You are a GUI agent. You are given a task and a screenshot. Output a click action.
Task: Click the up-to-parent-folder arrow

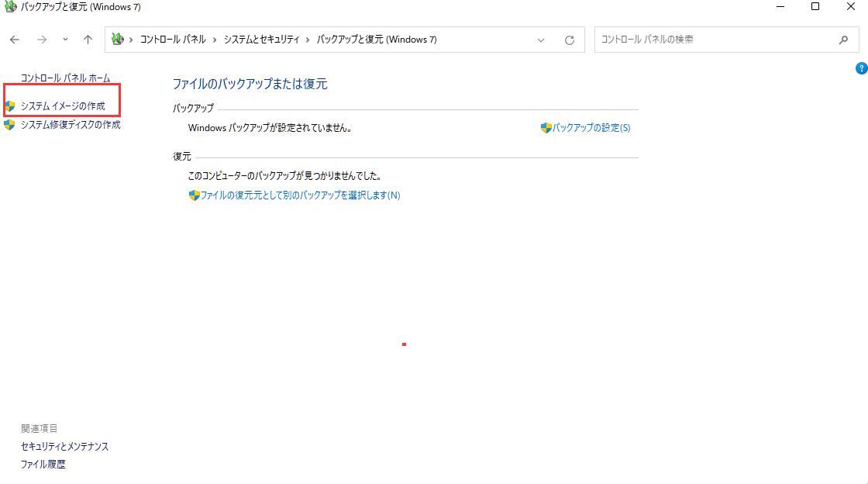pos(88,39)
